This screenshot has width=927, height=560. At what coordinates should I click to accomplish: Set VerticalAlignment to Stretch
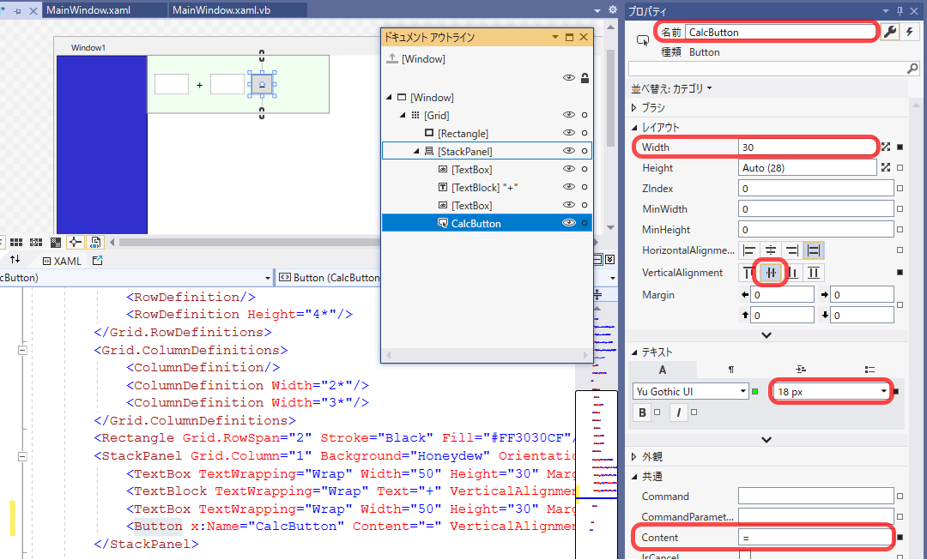coord(814,273)
